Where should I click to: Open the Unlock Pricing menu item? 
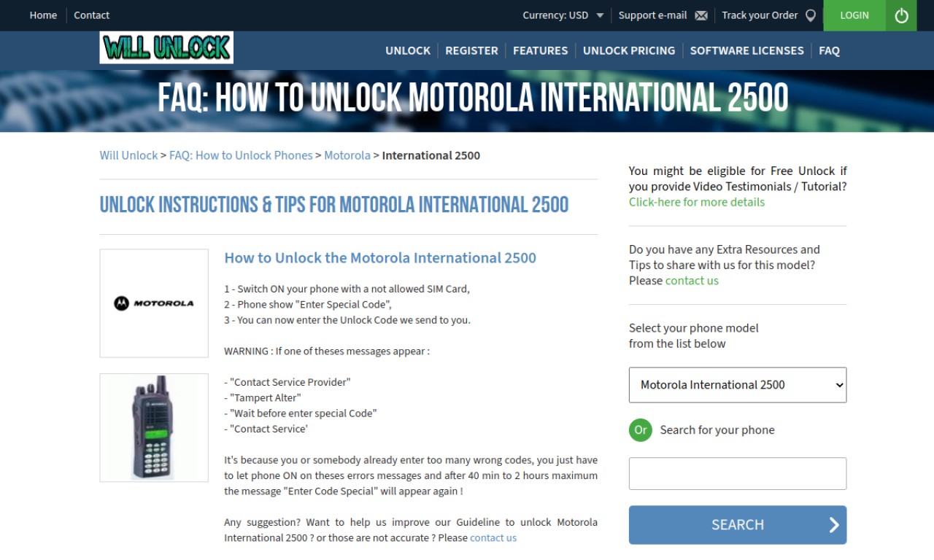coord(629,50)
